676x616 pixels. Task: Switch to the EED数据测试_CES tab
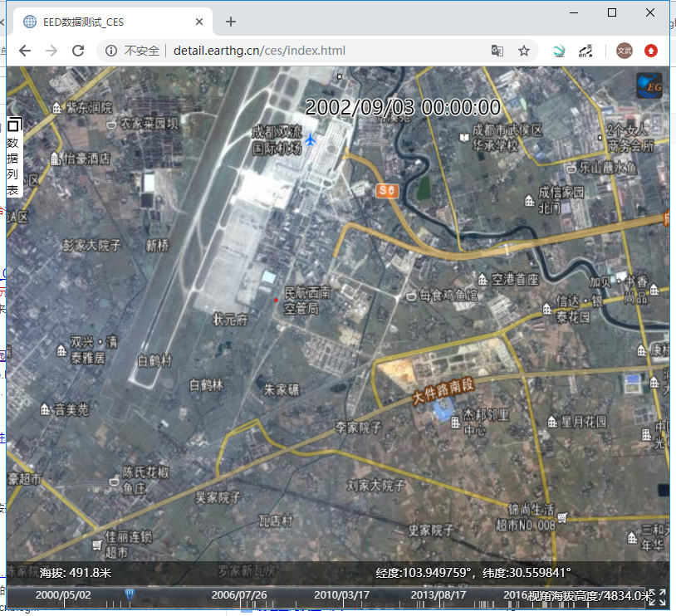108,22
